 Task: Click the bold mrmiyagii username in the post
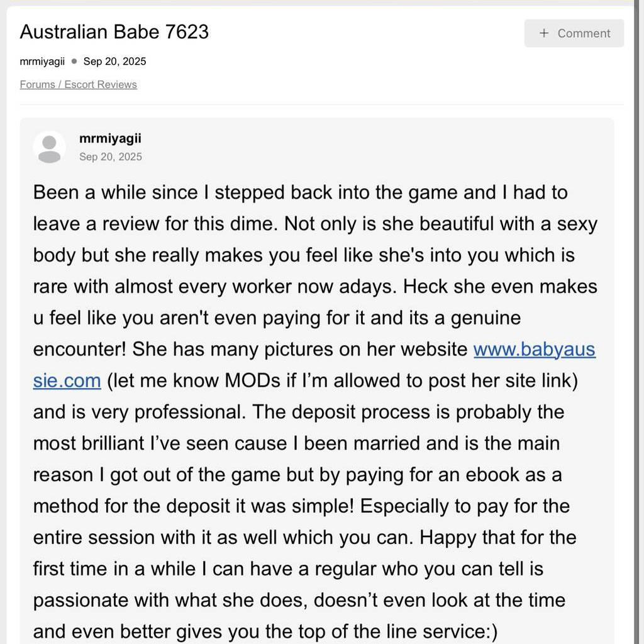pos(110,138)
